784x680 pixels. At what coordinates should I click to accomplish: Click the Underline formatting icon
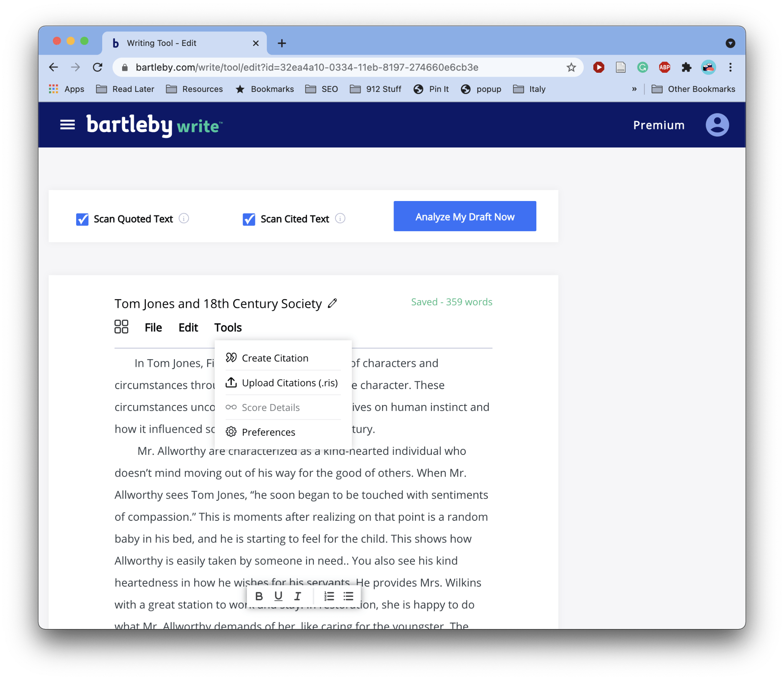278,596
